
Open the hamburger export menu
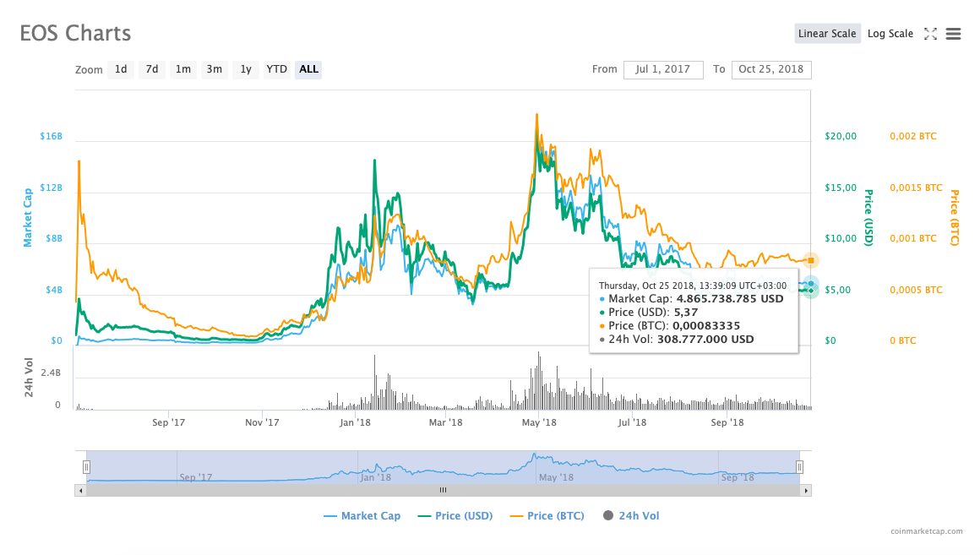pos(954,34)
